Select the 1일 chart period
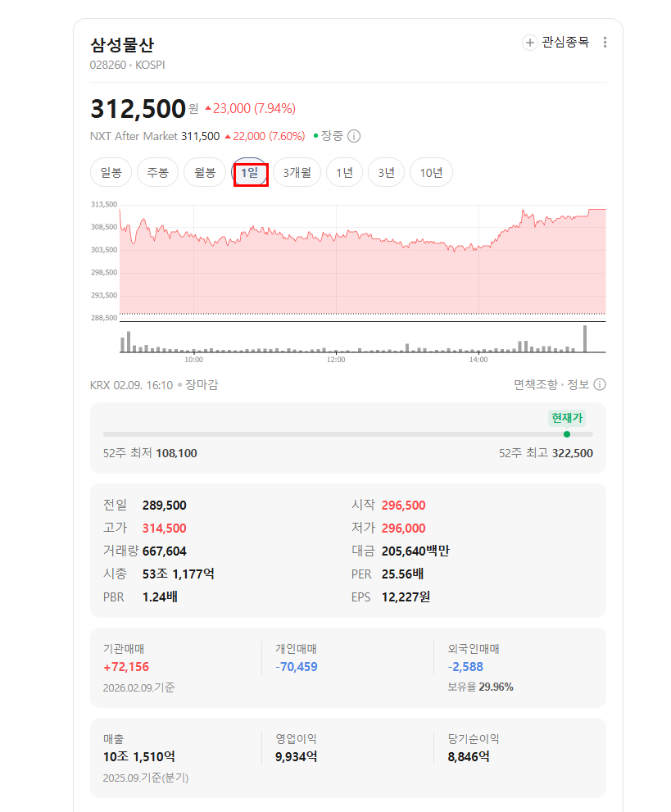 coord(250,172)
